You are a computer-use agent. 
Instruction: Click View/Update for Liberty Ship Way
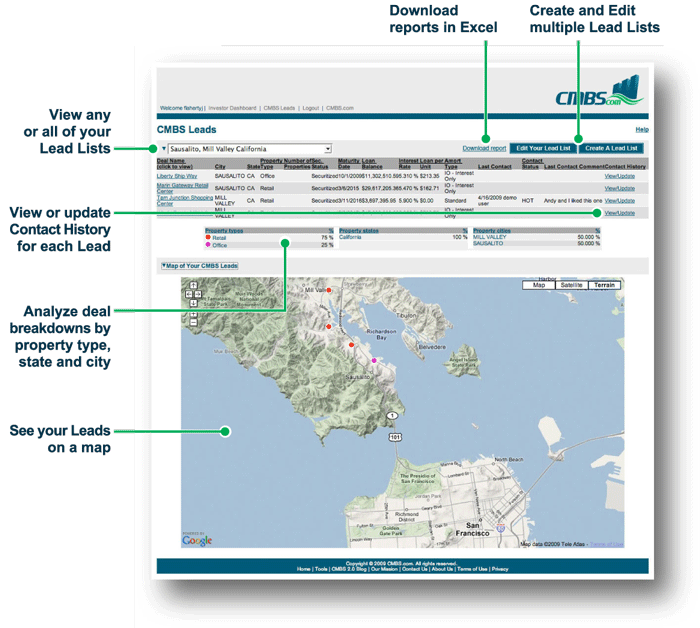point(620,176)
